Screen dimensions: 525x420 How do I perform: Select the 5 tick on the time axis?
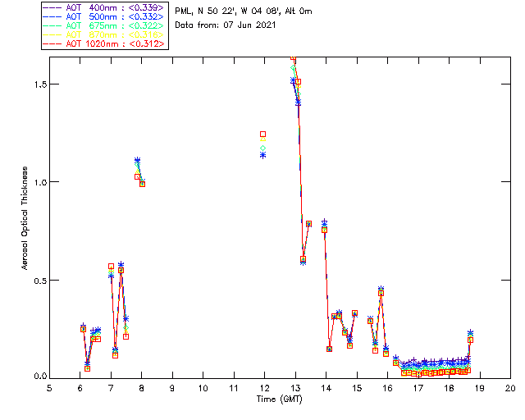[50, 388]
